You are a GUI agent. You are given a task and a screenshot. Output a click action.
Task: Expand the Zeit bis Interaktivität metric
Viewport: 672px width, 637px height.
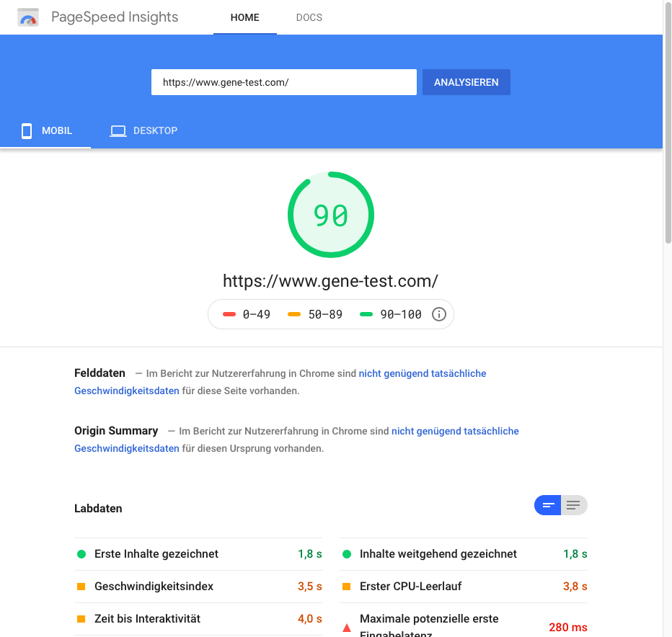(x=198, y=618)
